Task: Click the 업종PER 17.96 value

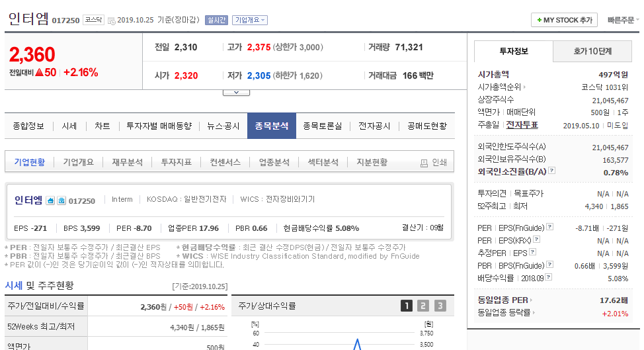Action: pos(209,228)
